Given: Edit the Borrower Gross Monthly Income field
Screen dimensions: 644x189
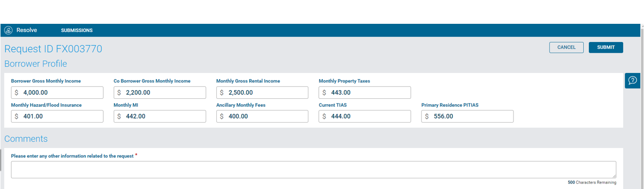Looking at the screenshot, I should (57, 93).
